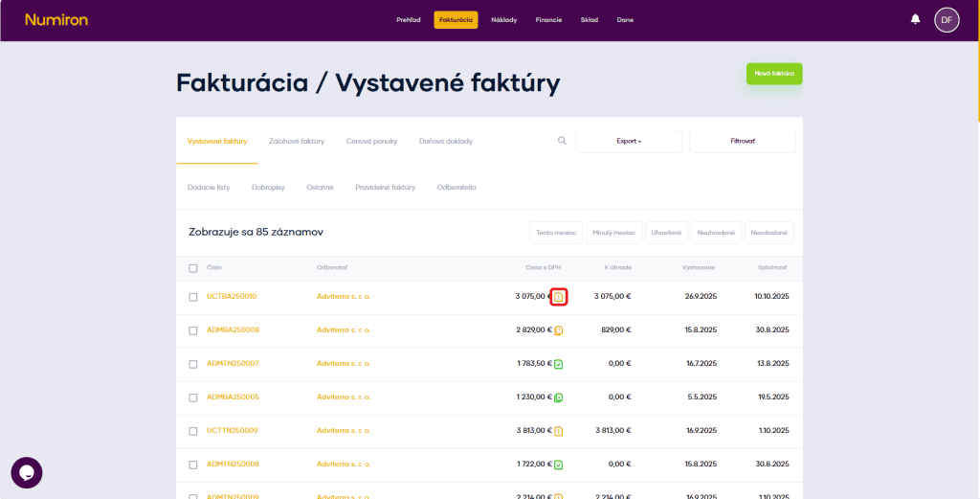The image size is (980, 499).
Task: Open notifications via the bell icon
Action: tap(915, 19)
